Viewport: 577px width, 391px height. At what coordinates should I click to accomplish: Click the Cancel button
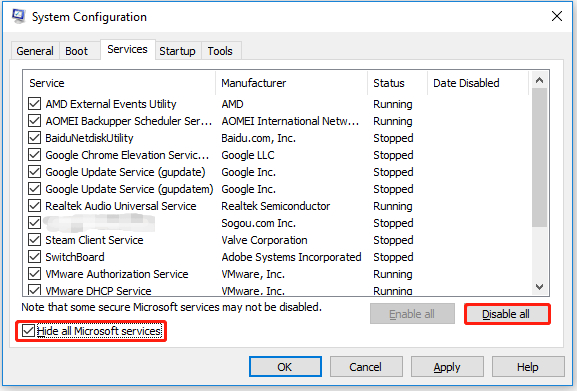pyautogui.click(x=366, y=367)
